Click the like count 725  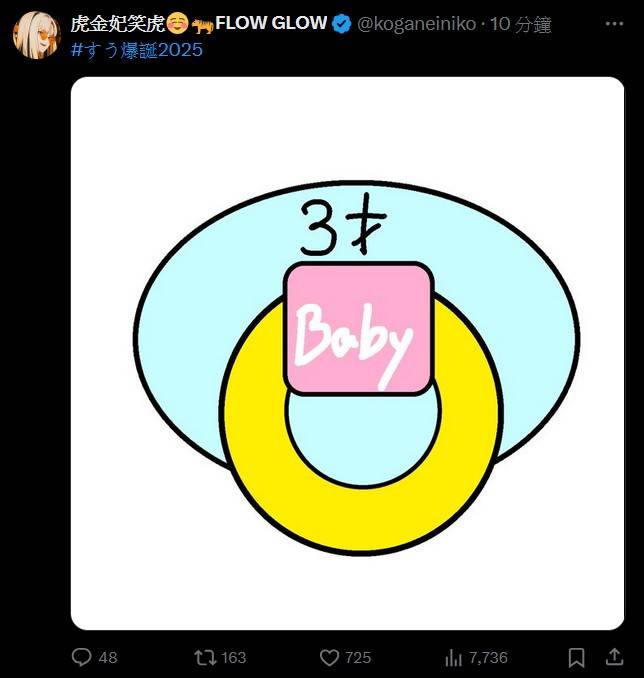[x=357, y=657]
